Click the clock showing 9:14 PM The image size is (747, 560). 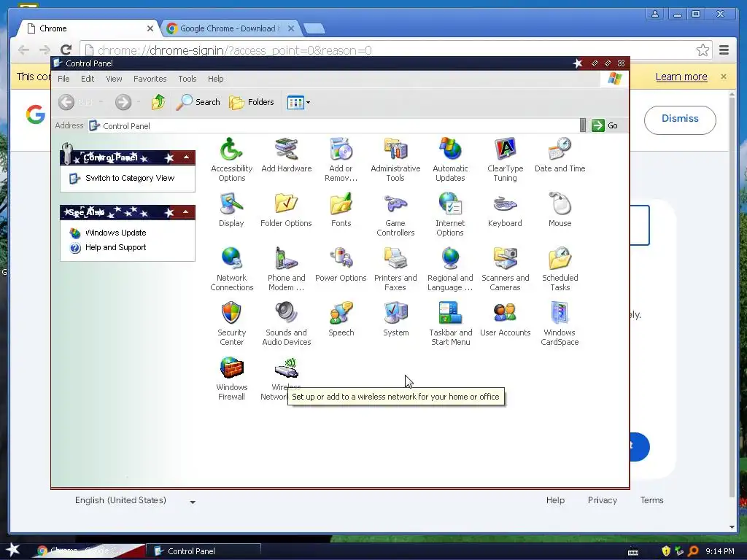719,551
